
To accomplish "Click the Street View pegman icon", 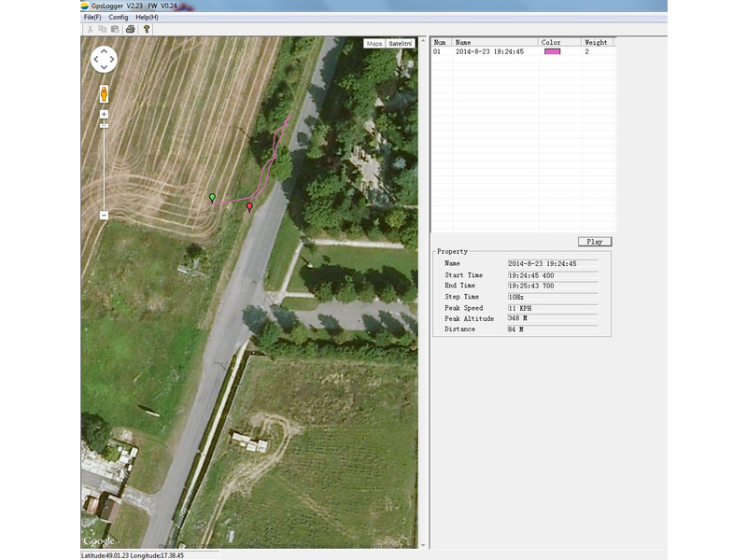I will click(x=104, y=94).
